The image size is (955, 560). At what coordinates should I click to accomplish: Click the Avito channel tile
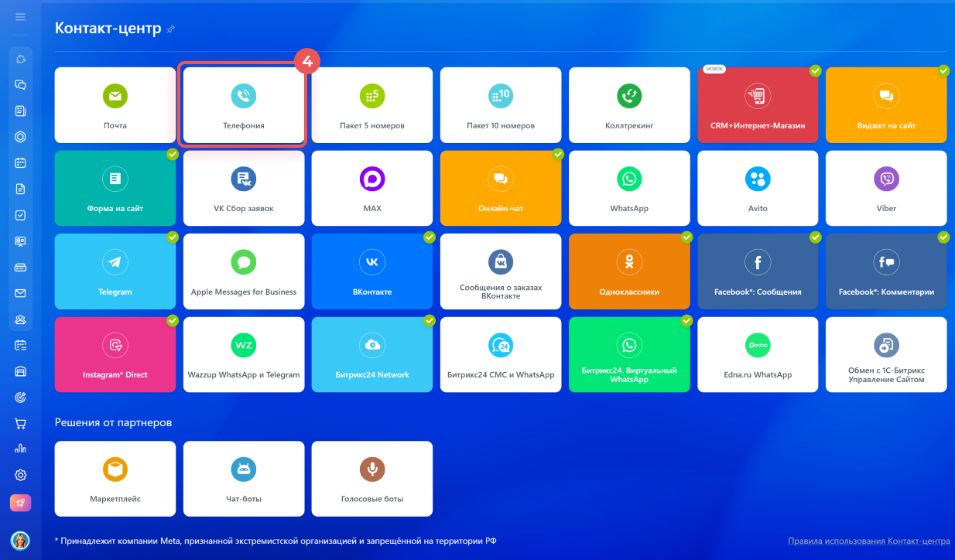pos(758,188)
